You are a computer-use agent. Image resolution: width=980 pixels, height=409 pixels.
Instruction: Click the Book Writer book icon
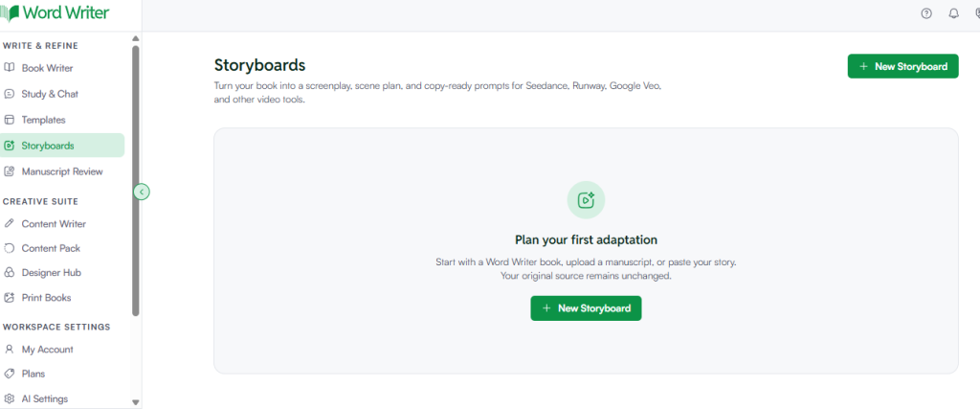pyautogui.click(x=9, y=68)
